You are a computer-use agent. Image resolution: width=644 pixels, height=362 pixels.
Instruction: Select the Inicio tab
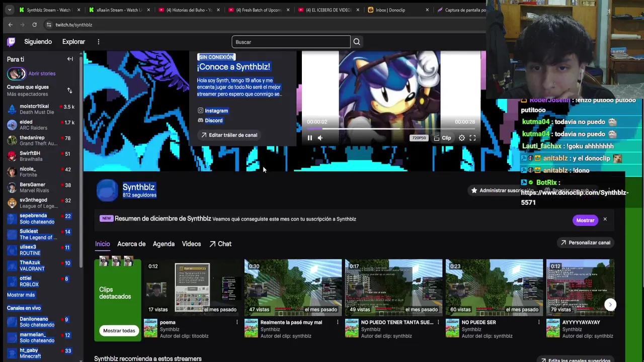102,244
